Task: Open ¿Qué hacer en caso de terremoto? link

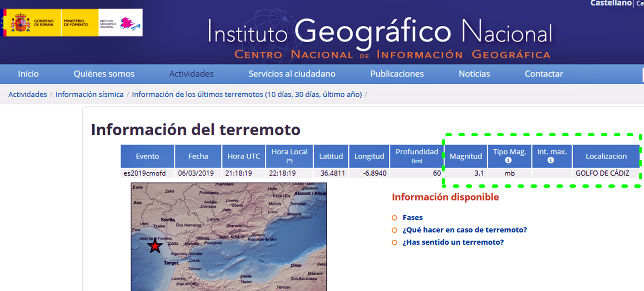Action: coord(465,230)
